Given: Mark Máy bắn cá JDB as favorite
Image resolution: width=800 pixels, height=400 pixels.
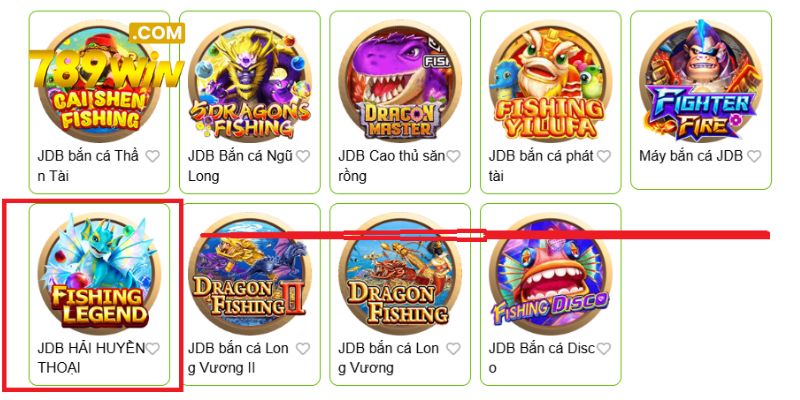Looking at the screenshot, I should 754,156.
